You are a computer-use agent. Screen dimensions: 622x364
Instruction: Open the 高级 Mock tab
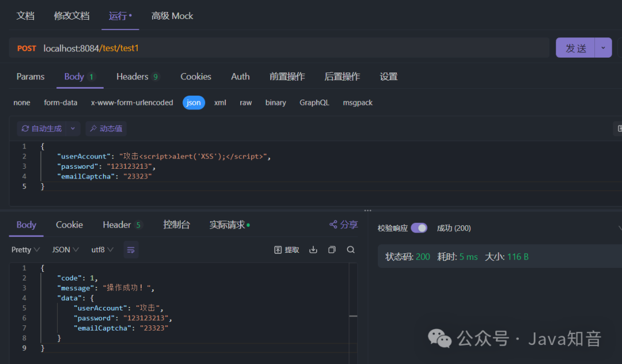click(172, 16)
